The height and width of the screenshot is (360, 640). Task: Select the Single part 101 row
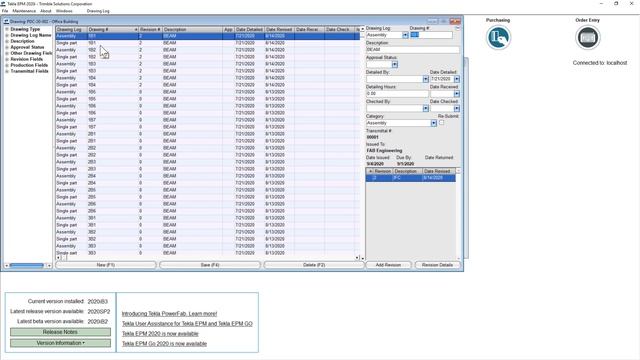click(207, 43)
